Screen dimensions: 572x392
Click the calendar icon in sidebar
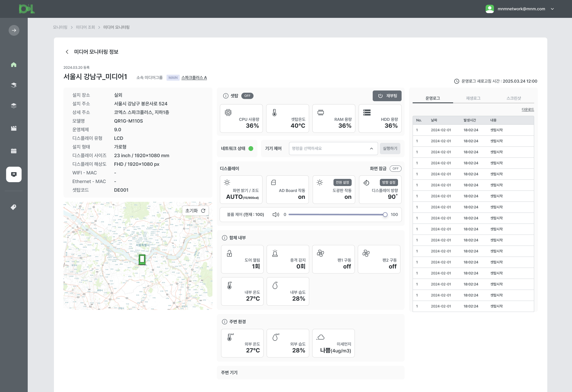point(14,151)
